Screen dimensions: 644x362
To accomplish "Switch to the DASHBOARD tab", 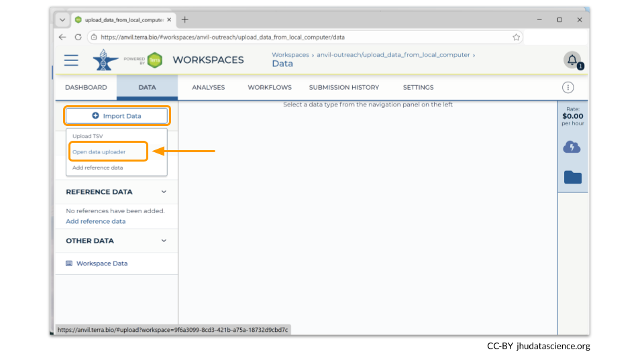I will [x=86, y=87].
